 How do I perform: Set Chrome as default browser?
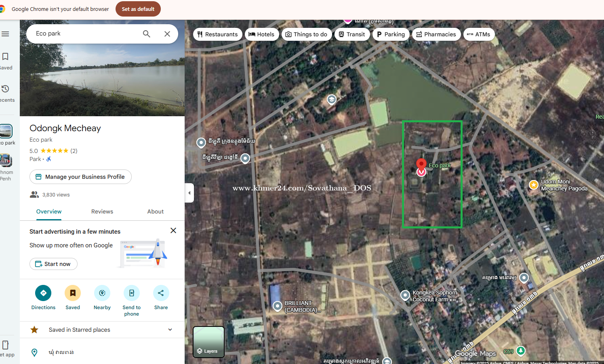point(138,9)
